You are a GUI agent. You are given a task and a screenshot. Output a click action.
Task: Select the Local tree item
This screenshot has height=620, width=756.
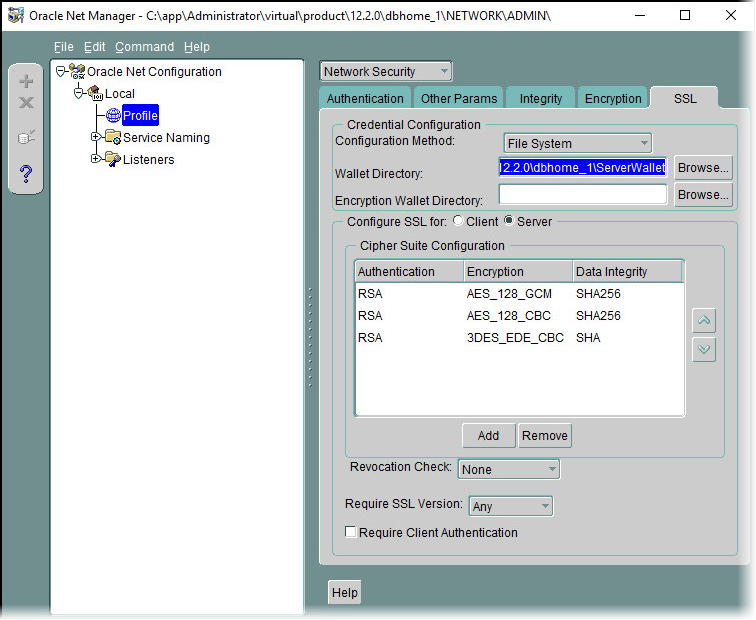(120, 94)
